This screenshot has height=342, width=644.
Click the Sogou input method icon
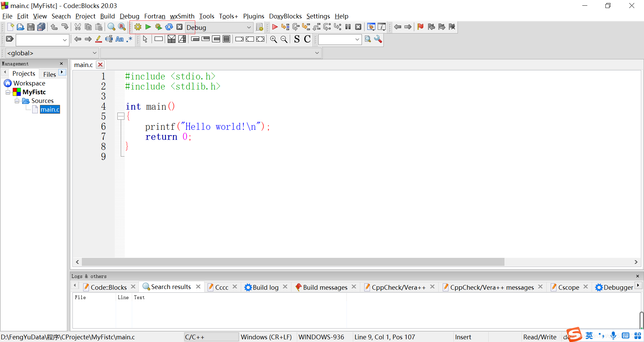coord(575,335)
